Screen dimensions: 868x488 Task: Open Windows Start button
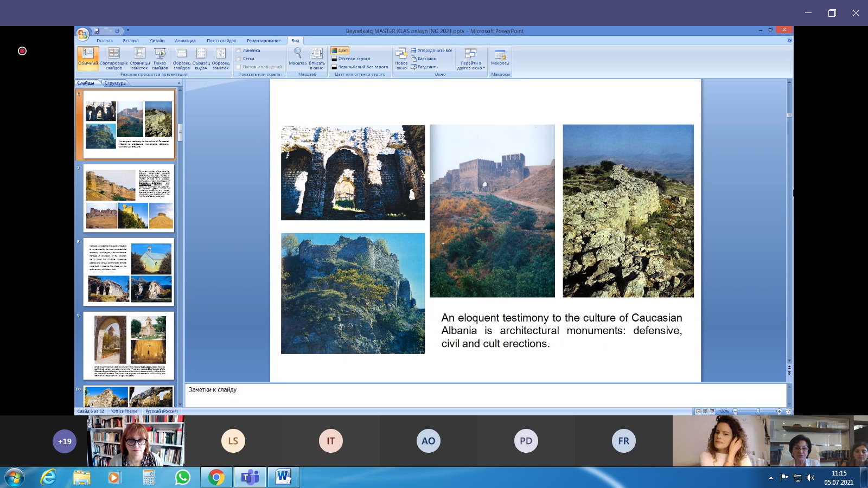click(15, 478)
